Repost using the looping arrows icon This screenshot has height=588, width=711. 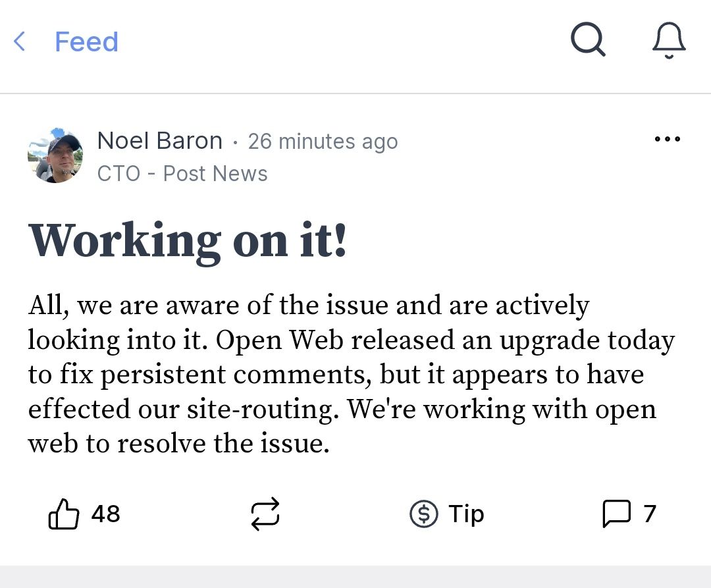(265, 514)
